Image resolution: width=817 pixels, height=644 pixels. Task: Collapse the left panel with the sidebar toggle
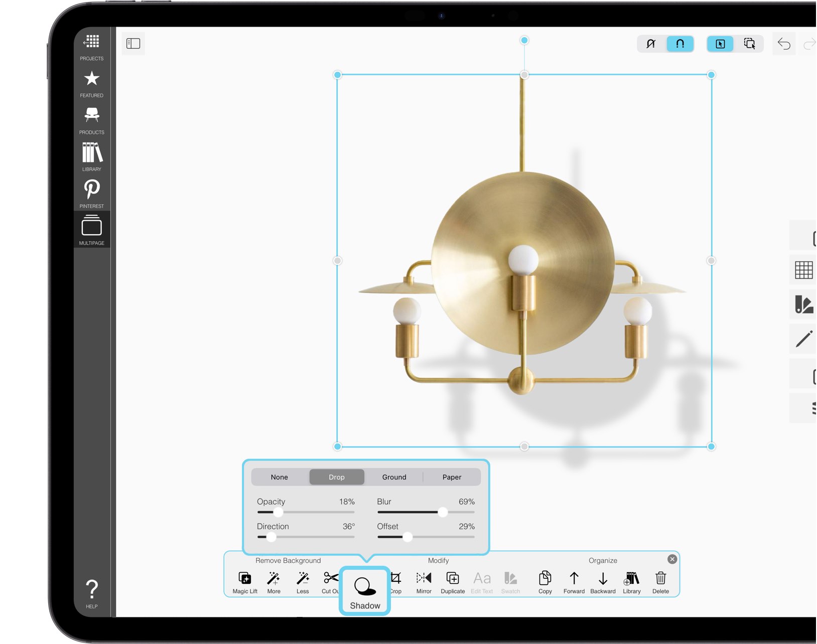coord(133,44)
